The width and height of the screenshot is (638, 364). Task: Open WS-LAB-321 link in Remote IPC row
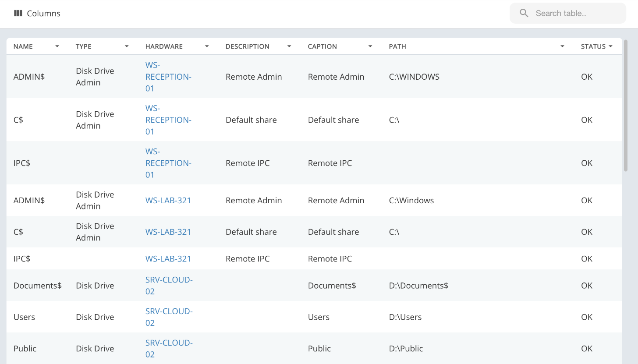pyautogui.click(x=168, y=258)
